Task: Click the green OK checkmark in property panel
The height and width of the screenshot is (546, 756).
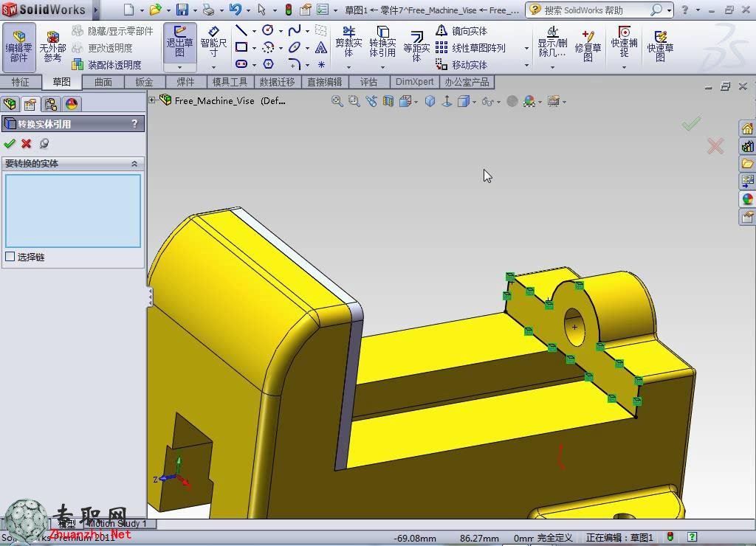Action: (9, 143)
